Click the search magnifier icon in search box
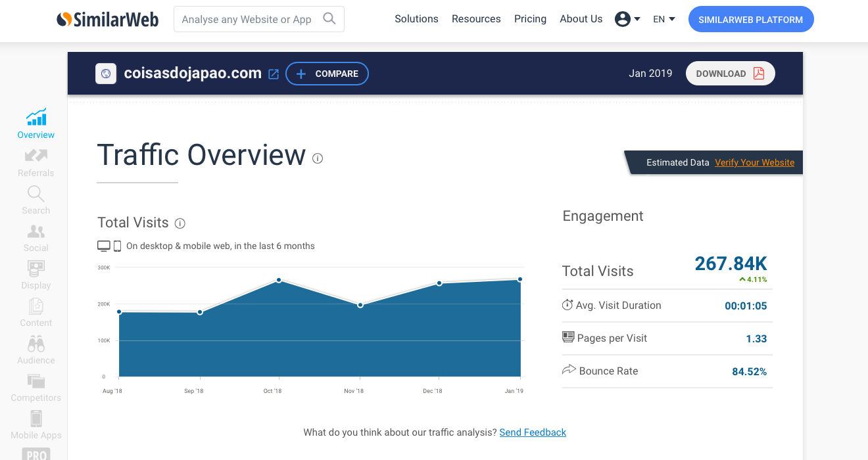Image resolution: width=868 pixels, height=460 pixels. 329,18
